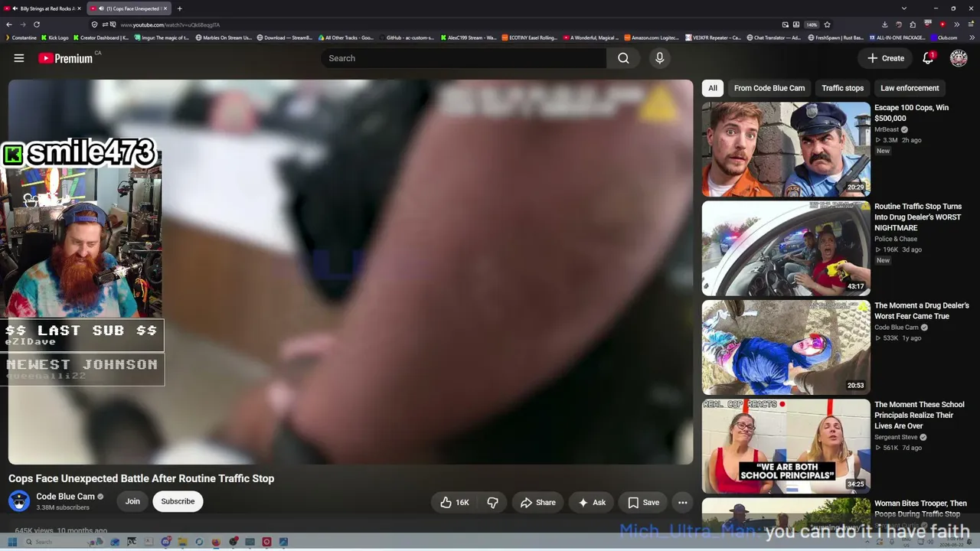This screenshot has width=980, height=551.
Task: Select the Cops Face Unexpected tab
Action: click(x=129, y=8)
